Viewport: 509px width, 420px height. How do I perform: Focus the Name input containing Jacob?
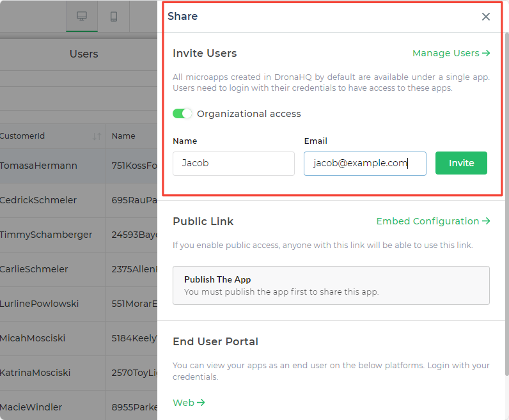(233, 163)
